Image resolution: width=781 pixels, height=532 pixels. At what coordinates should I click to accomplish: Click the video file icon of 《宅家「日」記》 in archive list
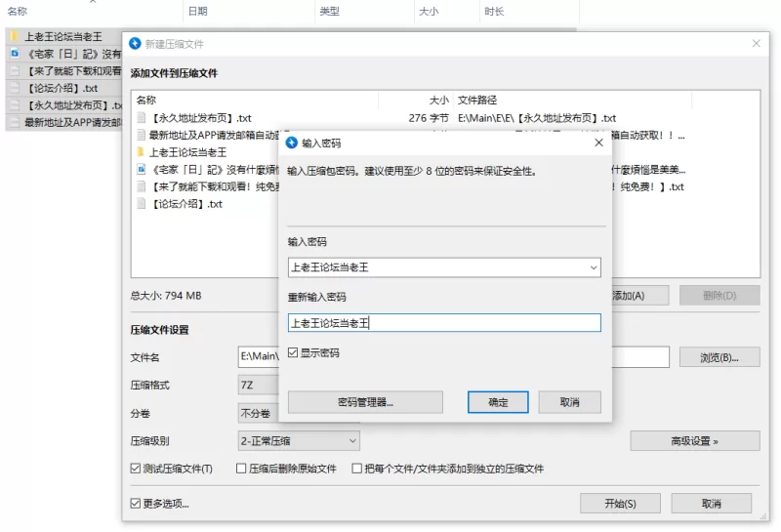click(x=141, y=170)
